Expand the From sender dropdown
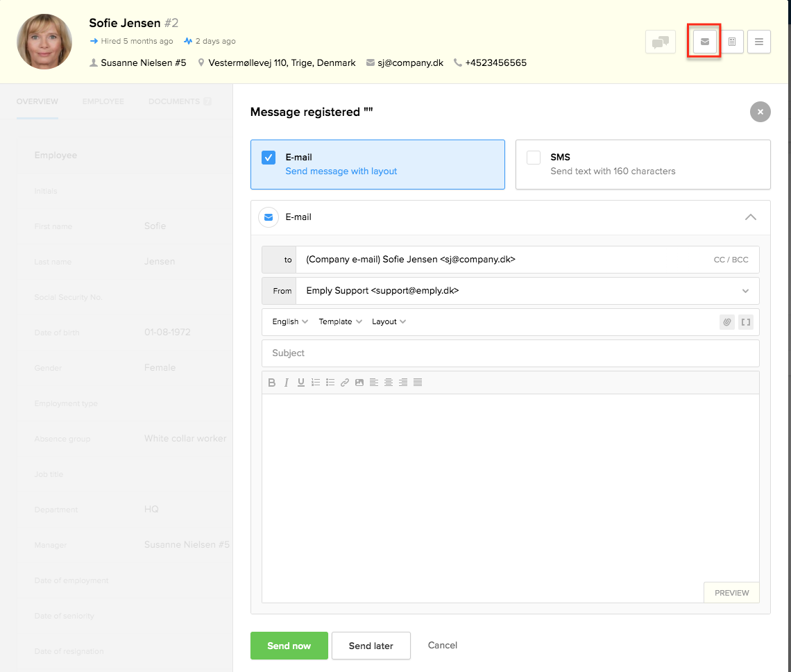The width and height of the screenshot is (791, 672). (745, 291)
